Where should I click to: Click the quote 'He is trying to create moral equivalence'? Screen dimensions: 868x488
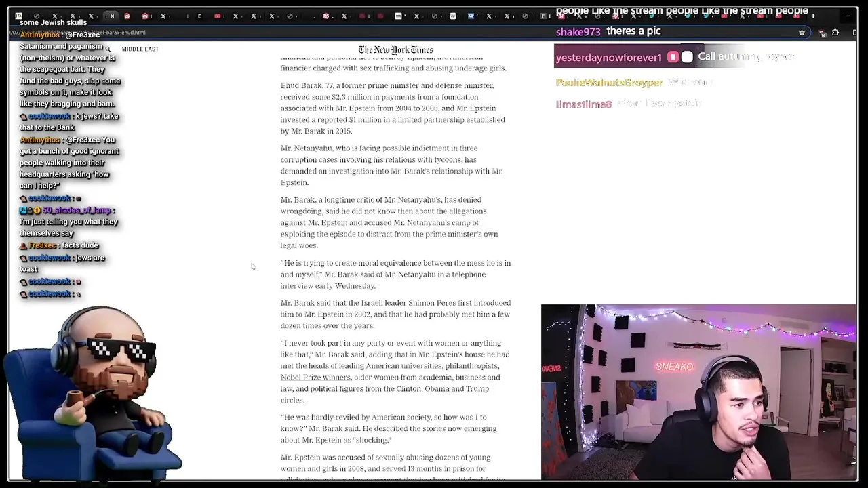point(396,274)
